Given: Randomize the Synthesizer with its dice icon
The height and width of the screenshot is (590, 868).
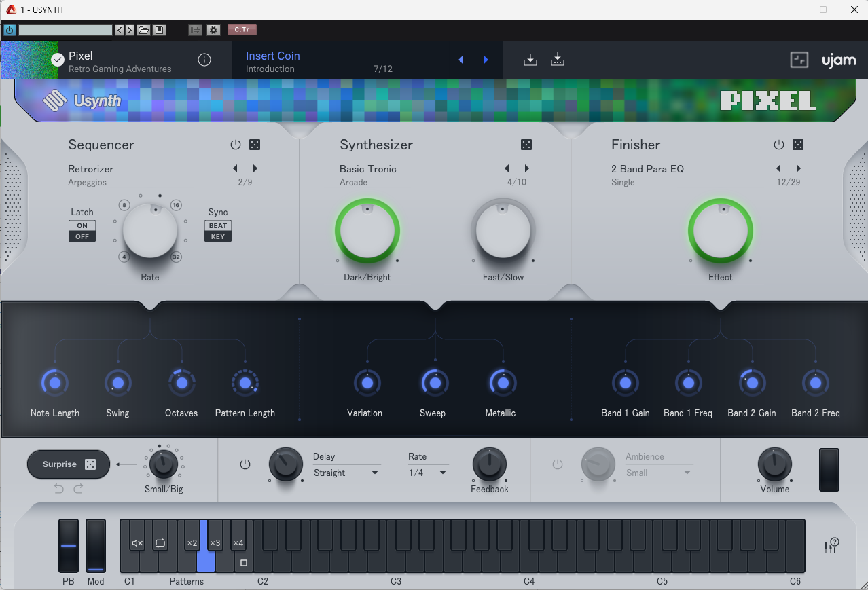Looking at the screenshot, I should (526, 145).
